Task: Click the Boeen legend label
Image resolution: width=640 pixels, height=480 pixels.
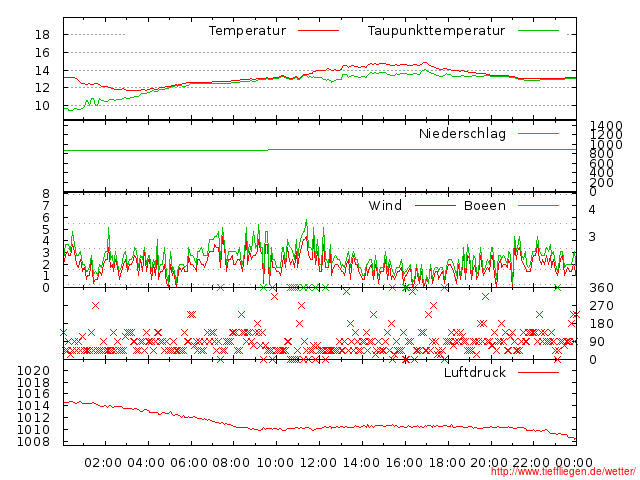Action: [484, 206]
